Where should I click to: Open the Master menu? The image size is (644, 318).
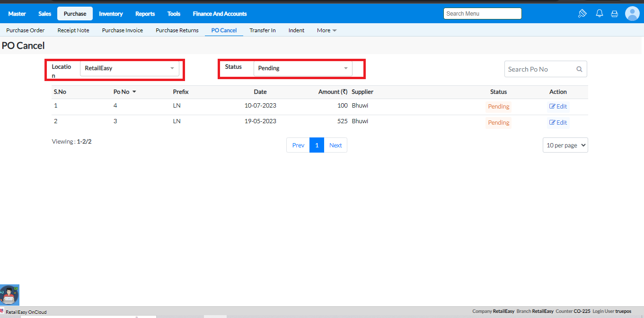pos(17,14)
